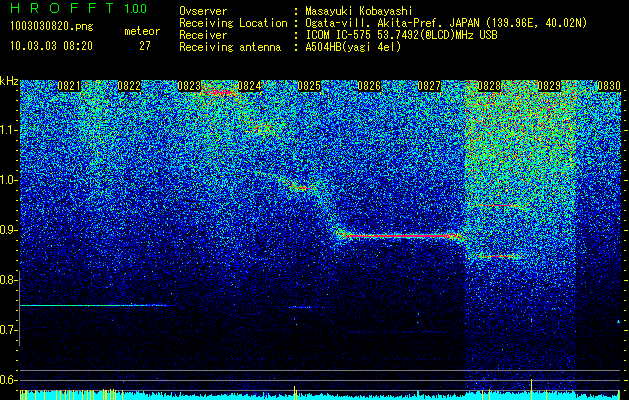
Task: Click the long red echo trace at 0.9 kHz
Action: 399,236
